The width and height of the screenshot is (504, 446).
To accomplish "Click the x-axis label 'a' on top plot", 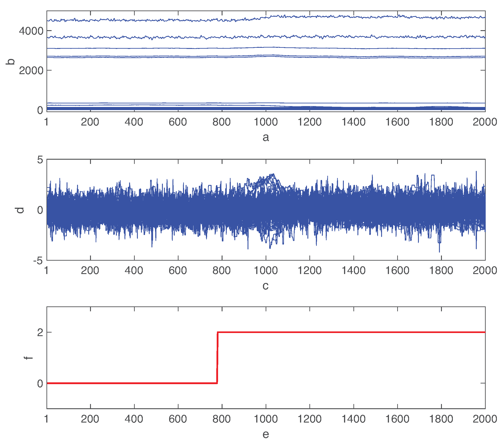I will [x=266, y=137].
